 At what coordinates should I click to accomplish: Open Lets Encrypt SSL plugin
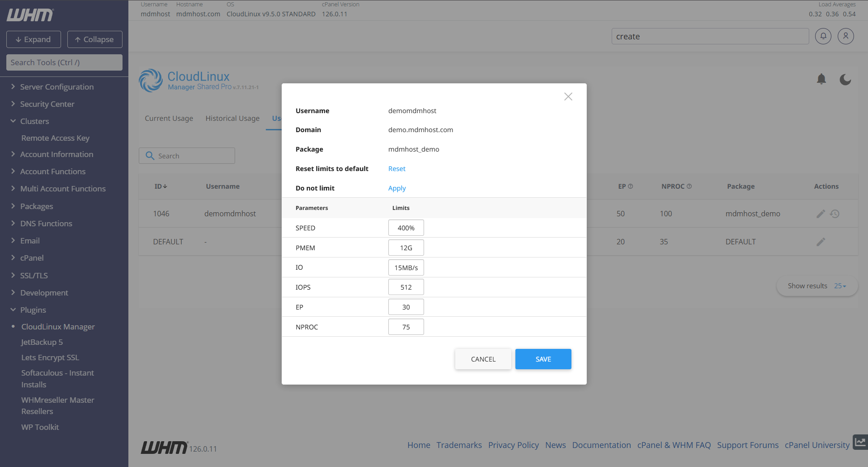coord(50,357)
